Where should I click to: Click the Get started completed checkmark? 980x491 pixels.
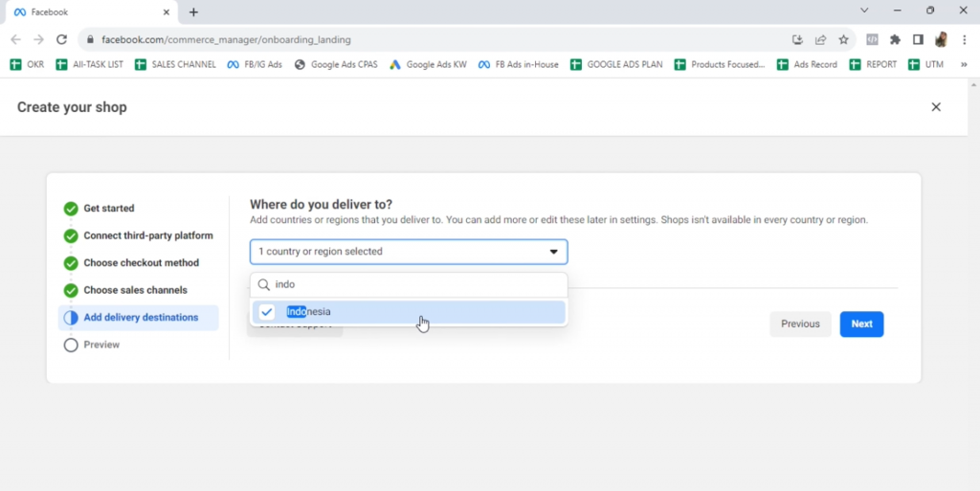71,209
